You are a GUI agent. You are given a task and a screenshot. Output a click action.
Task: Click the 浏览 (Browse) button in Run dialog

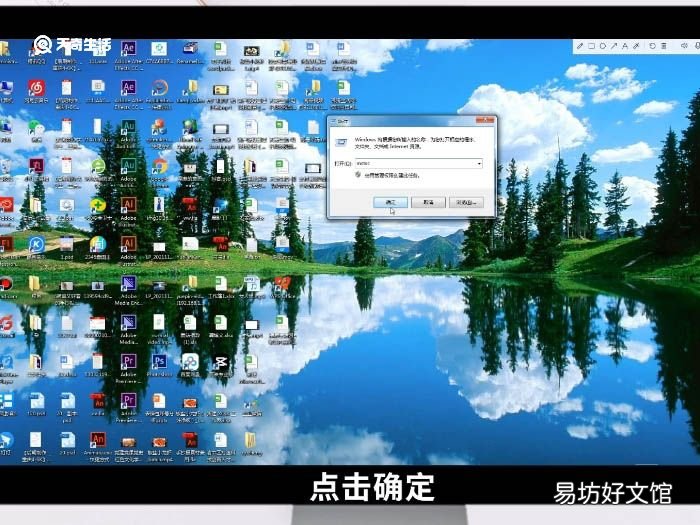(467, 203)
